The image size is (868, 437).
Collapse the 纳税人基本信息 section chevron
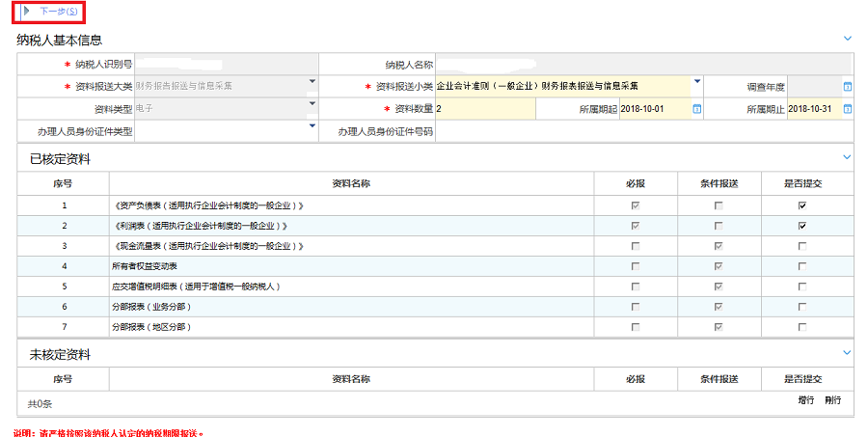point(848,39)
